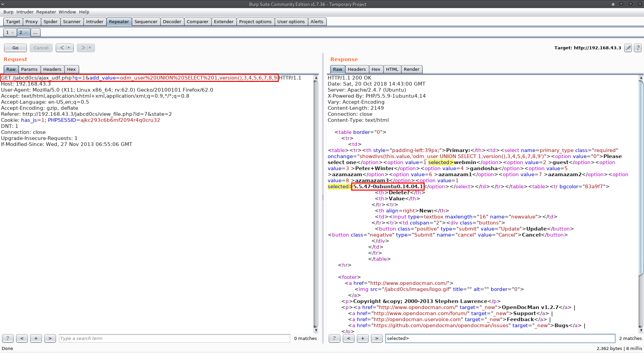Open the Burp menu
Screen dimensions: 644x353
[8, 12]
